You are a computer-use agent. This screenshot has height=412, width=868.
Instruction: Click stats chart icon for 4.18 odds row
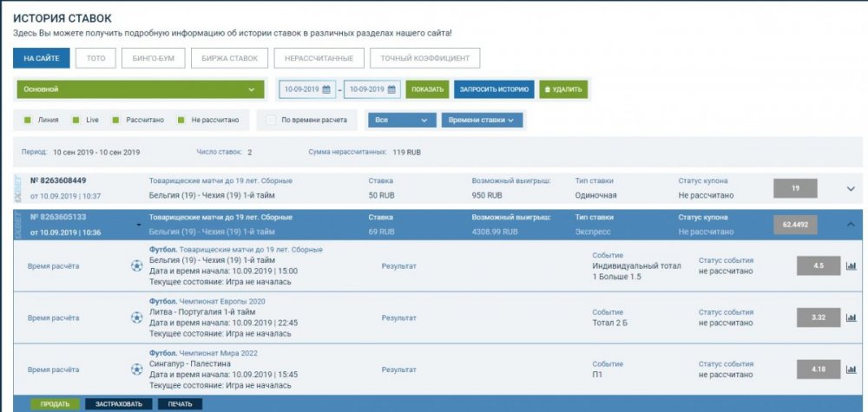click(851, 369)
